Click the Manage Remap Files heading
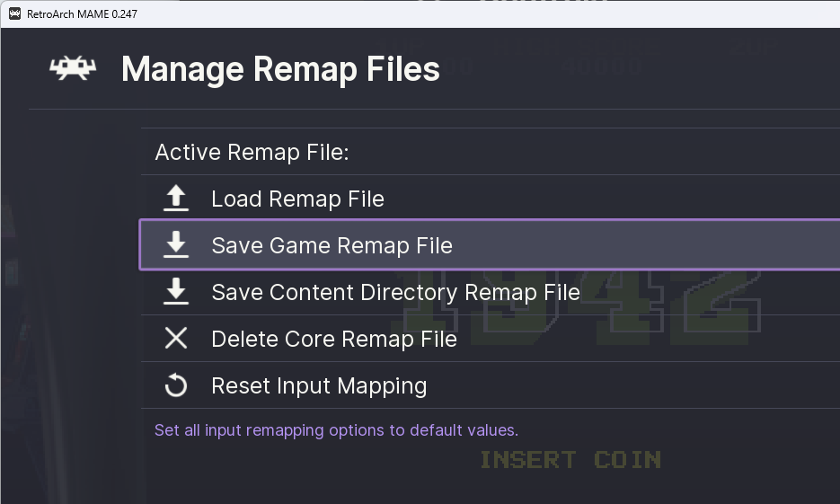This screenshot has width=840, height=504. (x=280, y=69)
